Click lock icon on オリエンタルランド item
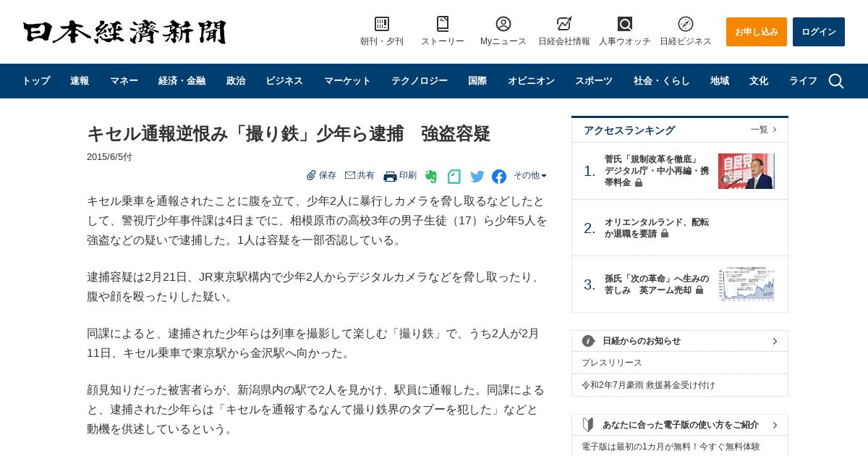Image resolution: width=868 pixels, height=456 pixels. 665,234
